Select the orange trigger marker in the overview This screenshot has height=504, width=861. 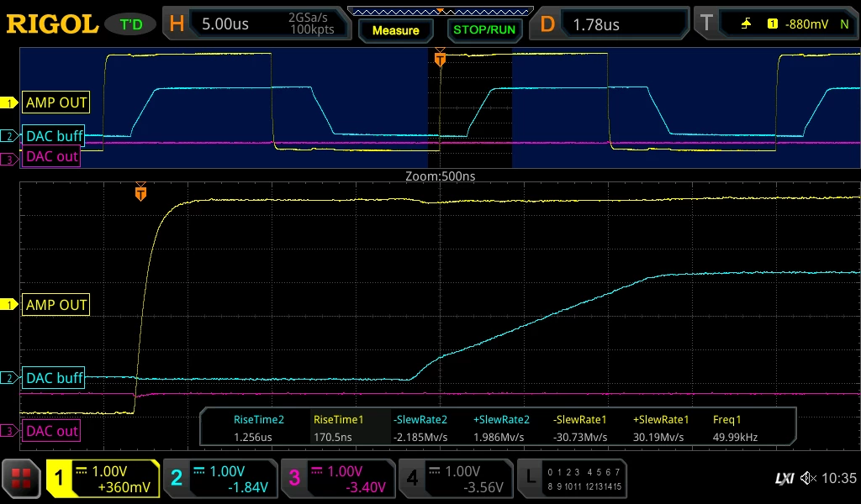pyautogui.click(x=440, y=58)
